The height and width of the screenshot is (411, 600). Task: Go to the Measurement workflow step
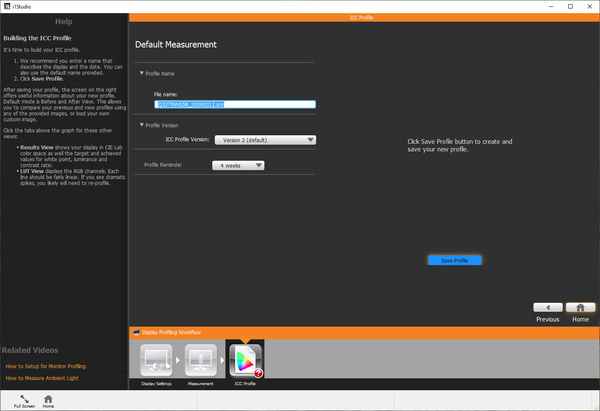200,362
